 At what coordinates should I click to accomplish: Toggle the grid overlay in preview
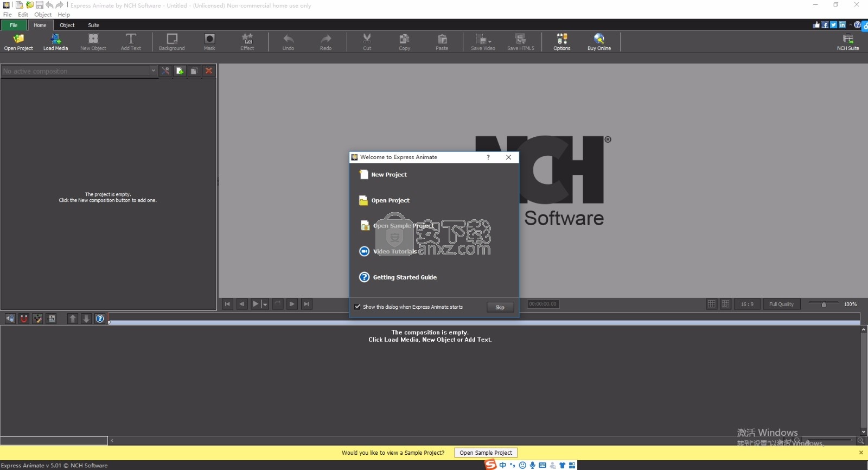[712, 304]
